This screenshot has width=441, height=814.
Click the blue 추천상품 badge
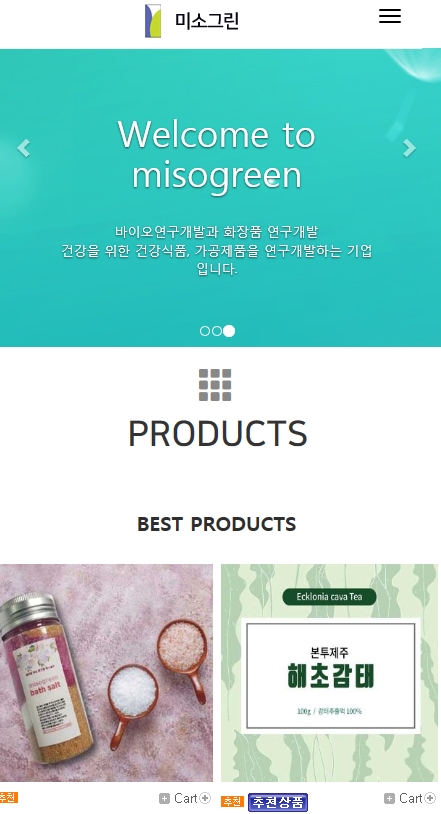click(x=278, y=803)
